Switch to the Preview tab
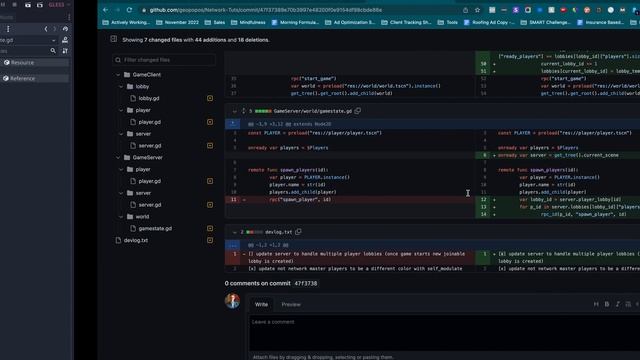The image size is (640, 360). [291, 304]
